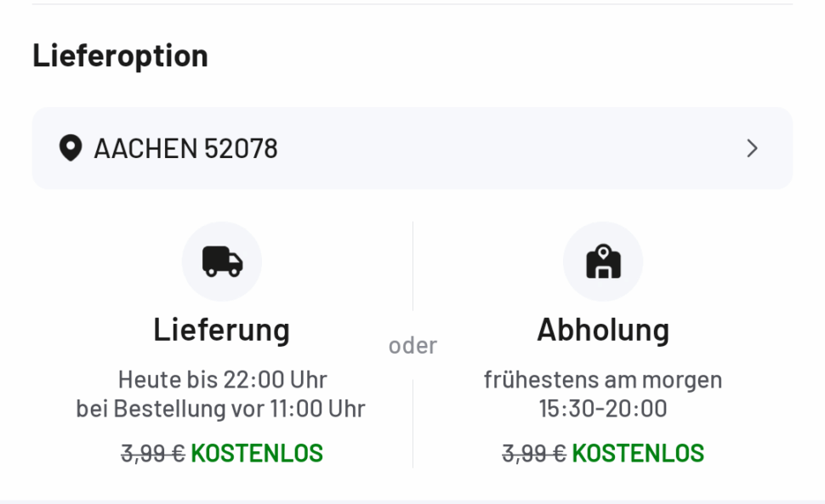Click the delivery truck icon

pos(222,262)
